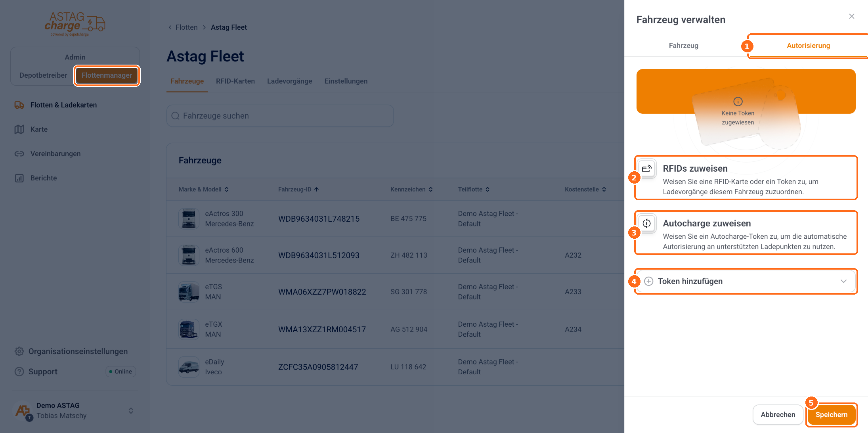868x433 pixels.
Task: Click the Organisationseinstellungen gear icon
Action: coord(19,351)
